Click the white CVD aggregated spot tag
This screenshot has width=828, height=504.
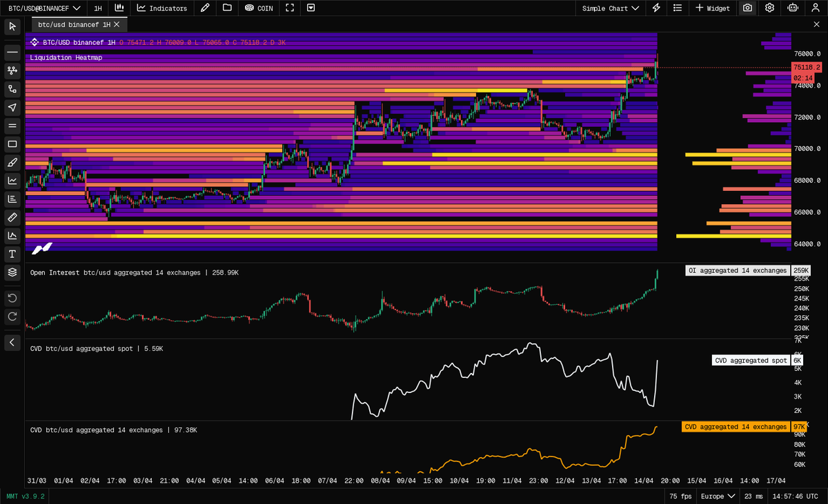tap(751, 361)
